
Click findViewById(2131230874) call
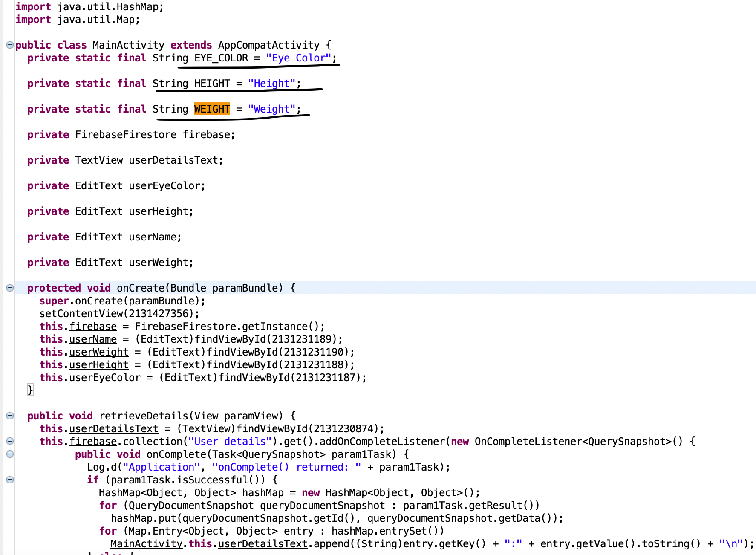307,429
